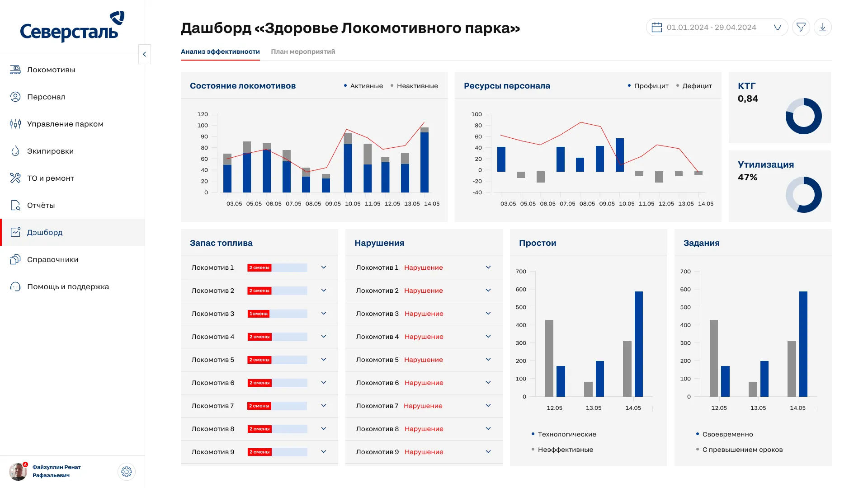Click the Управление парком menu label
868x488 pixels.
(65, 124)
